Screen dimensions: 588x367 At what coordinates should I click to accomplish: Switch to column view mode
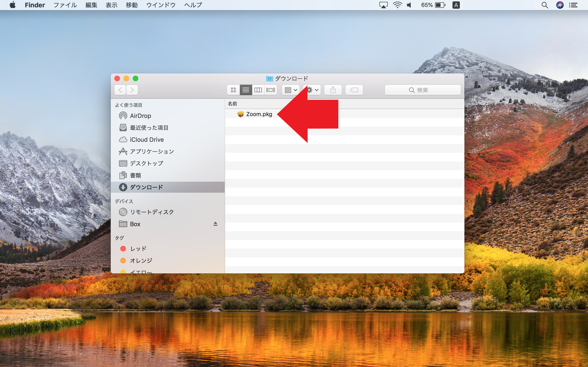pyautogui.click(x=258, y=90)
